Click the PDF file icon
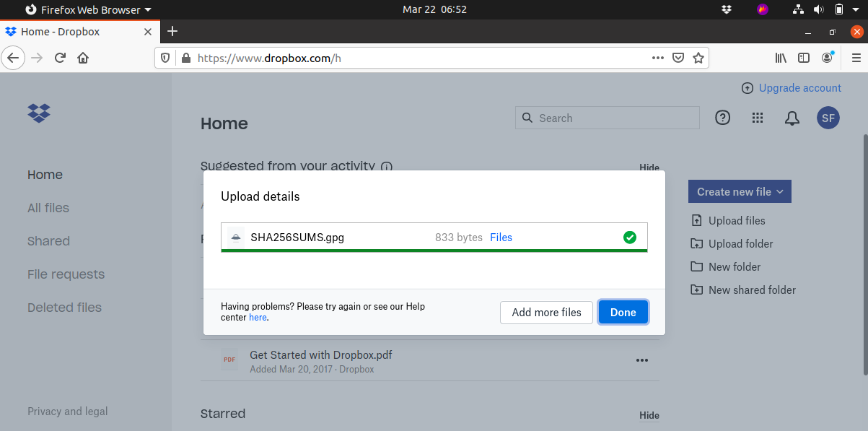Screen dimensions: 868x431 [x=229, y=360]
